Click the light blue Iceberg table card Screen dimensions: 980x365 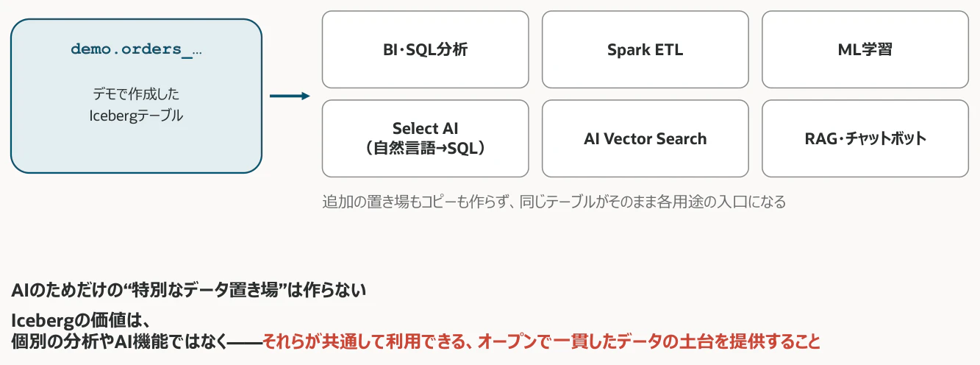tap(136, 96)
